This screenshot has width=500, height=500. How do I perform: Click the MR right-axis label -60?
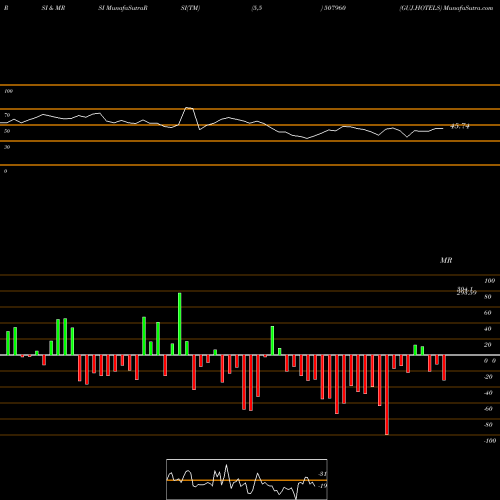(x=488, y=409)
